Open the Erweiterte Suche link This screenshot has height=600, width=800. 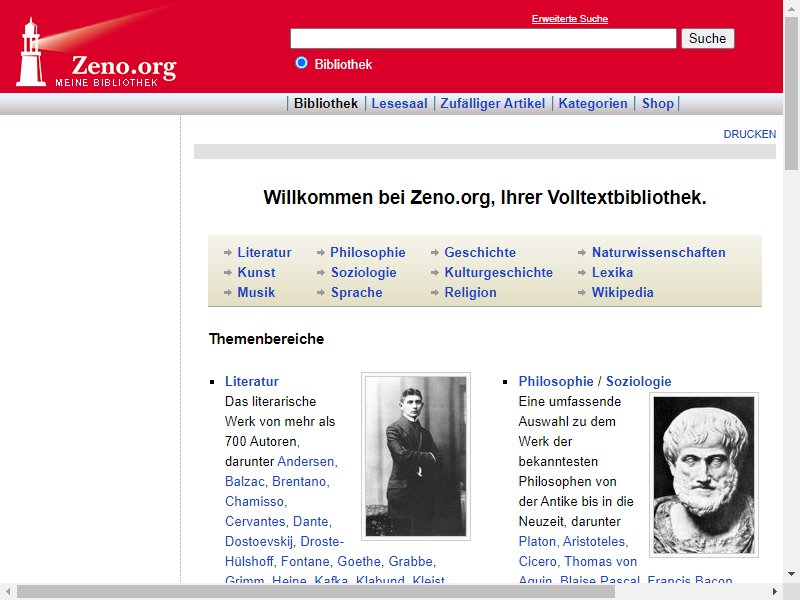click(x=570, y=19)
